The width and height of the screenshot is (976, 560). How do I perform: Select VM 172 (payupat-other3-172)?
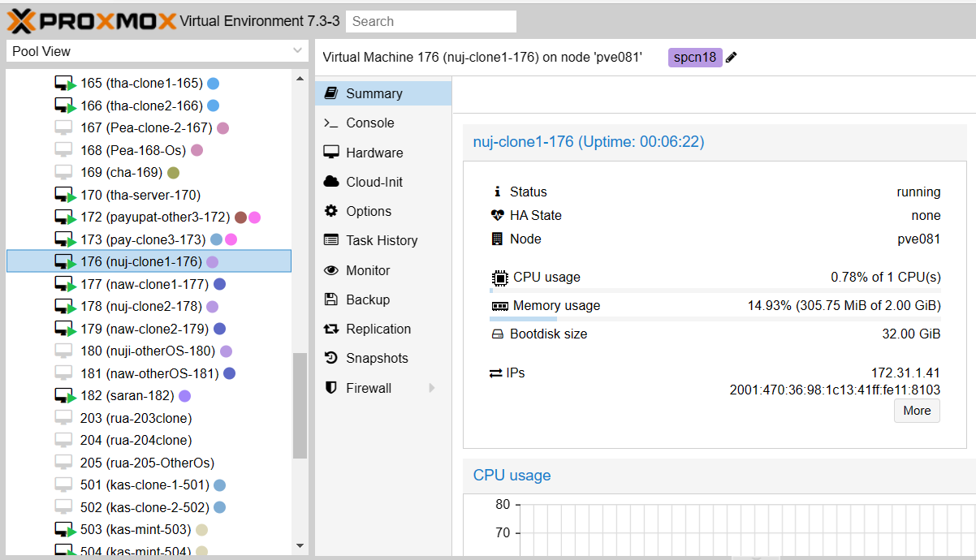(x=149, y=217)
